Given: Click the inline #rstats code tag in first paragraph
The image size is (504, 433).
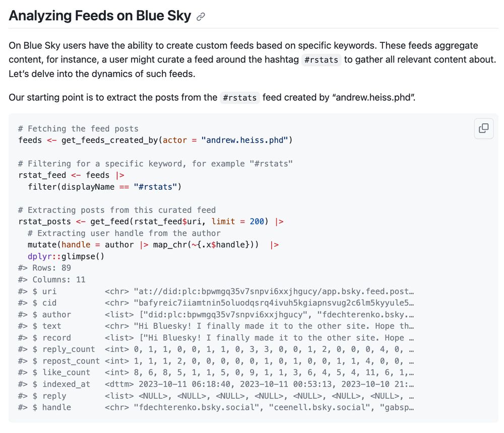Looking at the screenshot, I should pyautogui.click(x=321, y=60).
